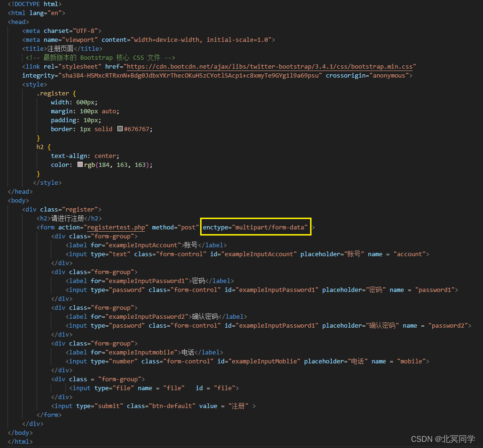
Task: Click the div class="register" line
Action: [62, 210]
